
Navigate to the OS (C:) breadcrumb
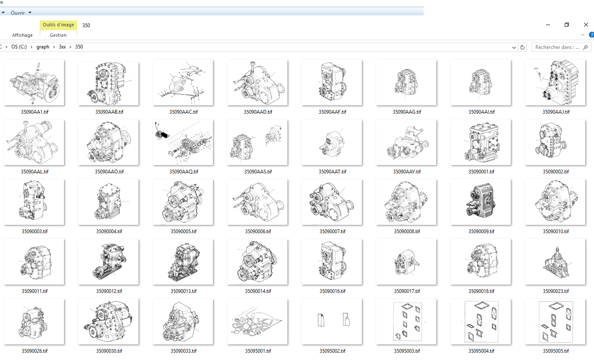[x=19, y=47]
